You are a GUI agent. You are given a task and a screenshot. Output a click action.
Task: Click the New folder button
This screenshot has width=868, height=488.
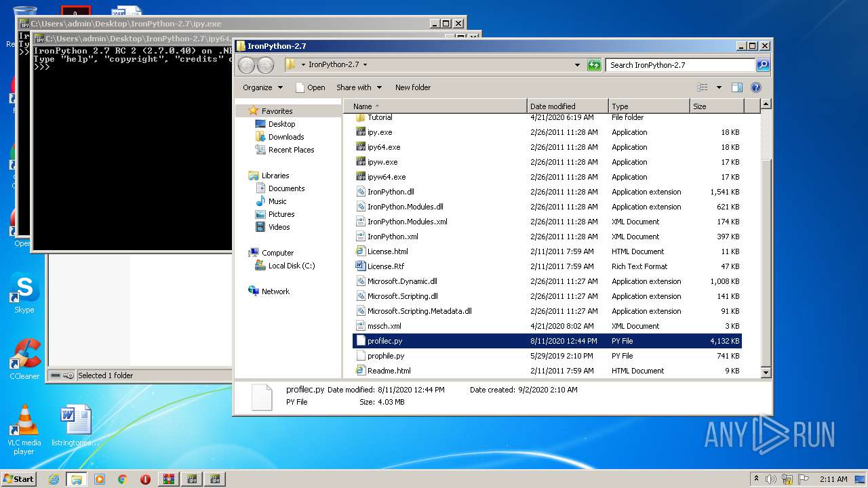(x=413, y=87)
